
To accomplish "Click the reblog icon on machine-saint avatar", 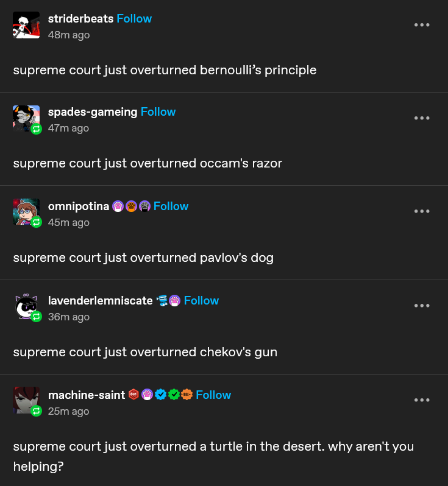I will click(x=37, y=410).
